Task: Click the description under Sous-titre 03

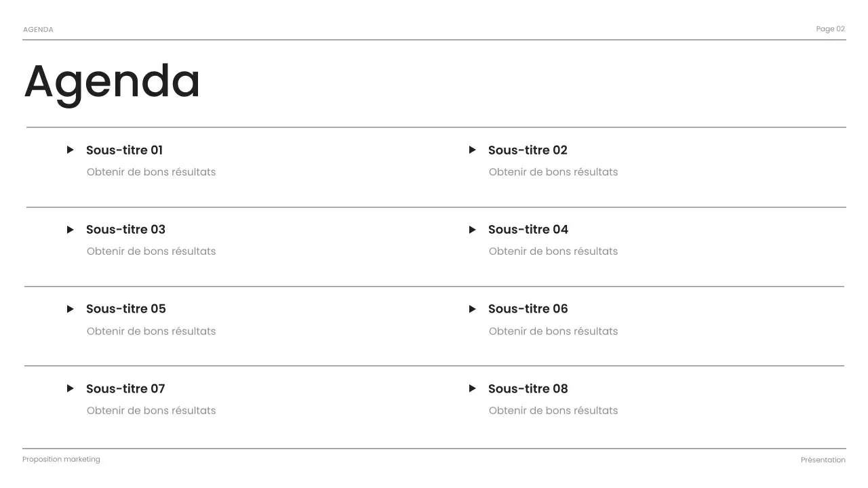Action: (151, 251)
